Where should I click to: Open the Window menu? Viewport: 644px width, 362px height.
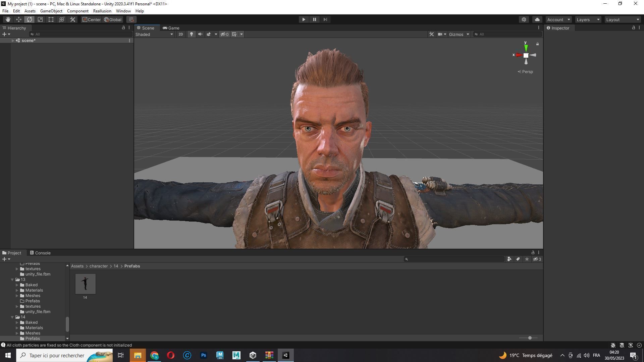tap(123, 11)
